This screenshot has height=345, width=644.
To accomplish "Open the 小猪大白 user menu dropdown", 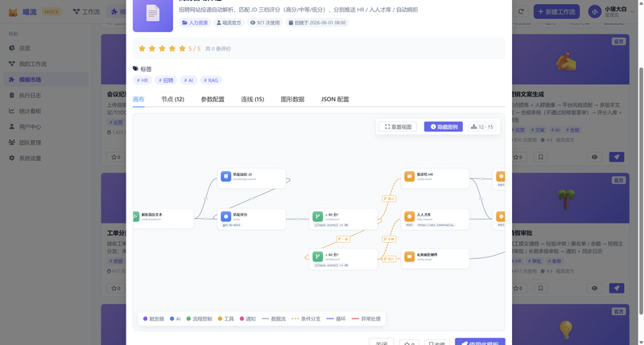I will 611,11.
